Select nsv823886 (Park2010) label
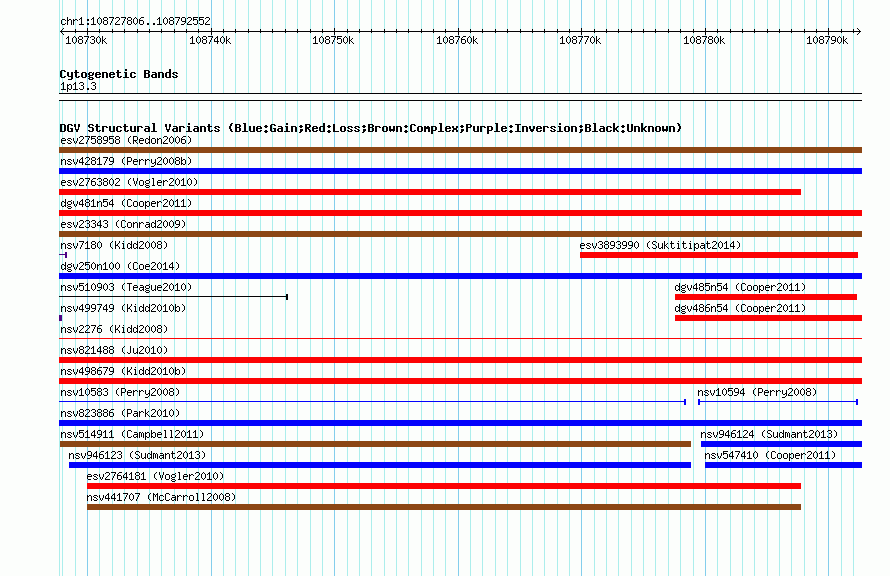890x576 pixels. click(120, 413)
